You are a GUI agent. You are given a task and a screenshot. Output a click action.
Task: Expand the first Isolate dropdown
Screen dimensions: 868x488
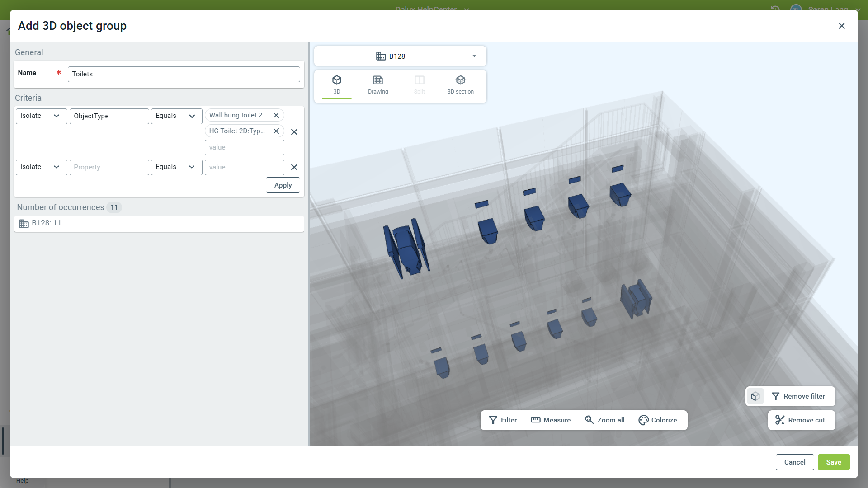click(41, 116)
